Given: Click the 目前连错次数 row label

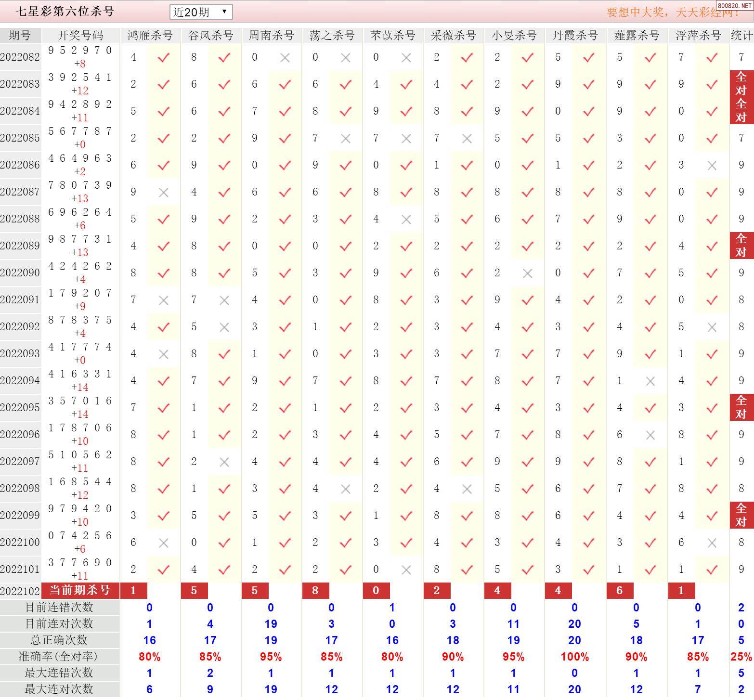Looking at the screenshot, I should coord(59,608).
